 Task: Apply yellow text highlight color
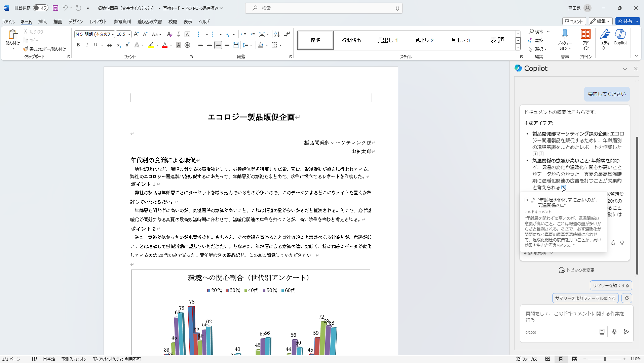click(151, 45)
